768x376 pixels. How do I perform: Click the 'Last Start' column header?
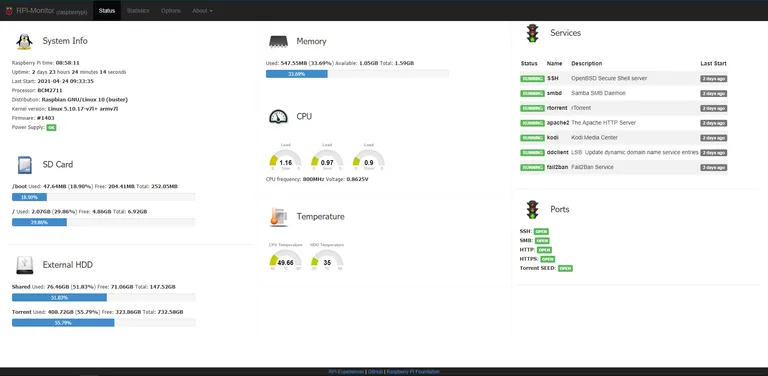(x=713, y=64)
